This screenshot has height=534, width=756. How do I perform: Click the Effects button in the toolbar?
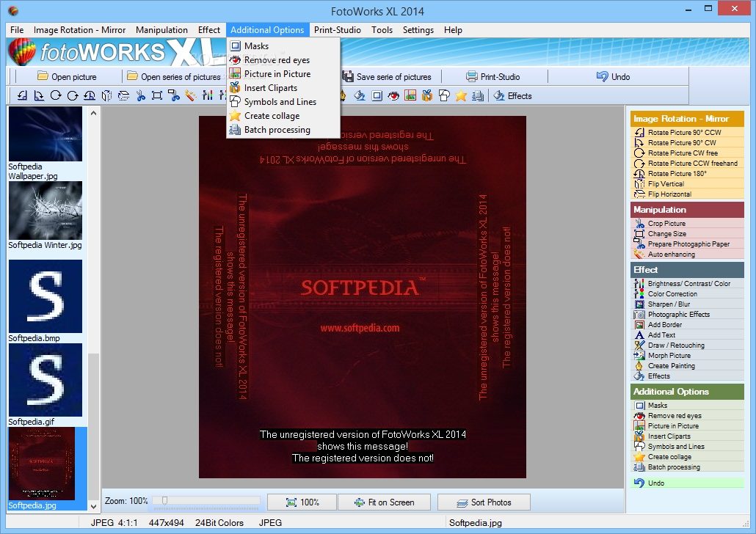point(513,96)
